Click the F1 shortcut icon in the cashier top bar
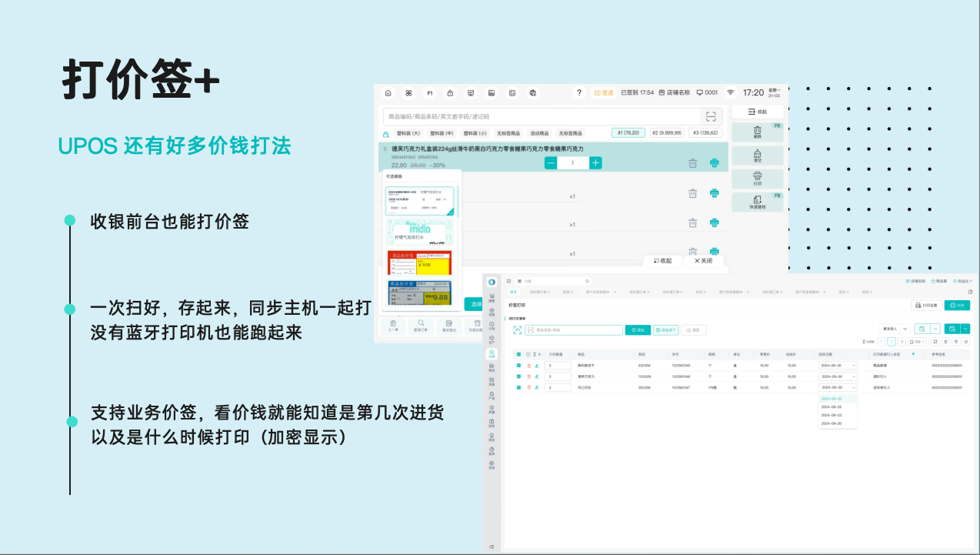This screenshot has height=555, width=980. click(x=430, y=93)
